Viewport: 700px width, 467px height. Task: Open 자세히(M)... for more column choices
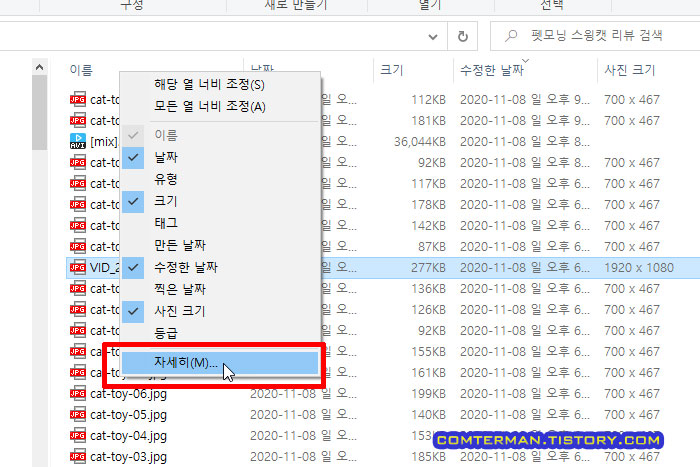tap(221, 363)
